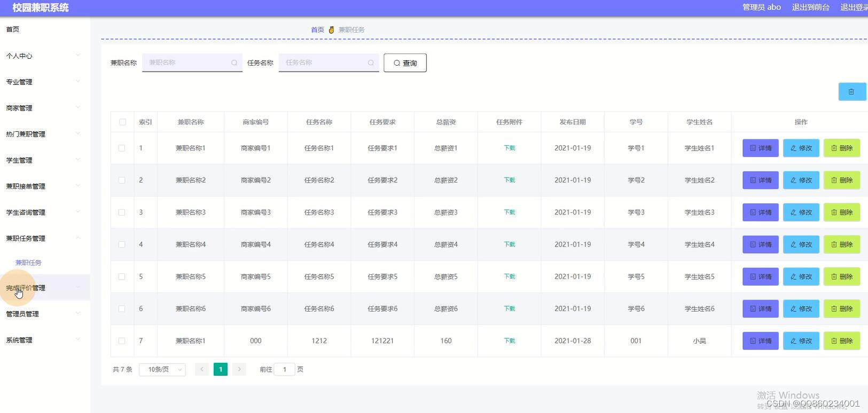Click 下载 link in row 6
Viewport: 868px width, 413px height.
[510, 308]
